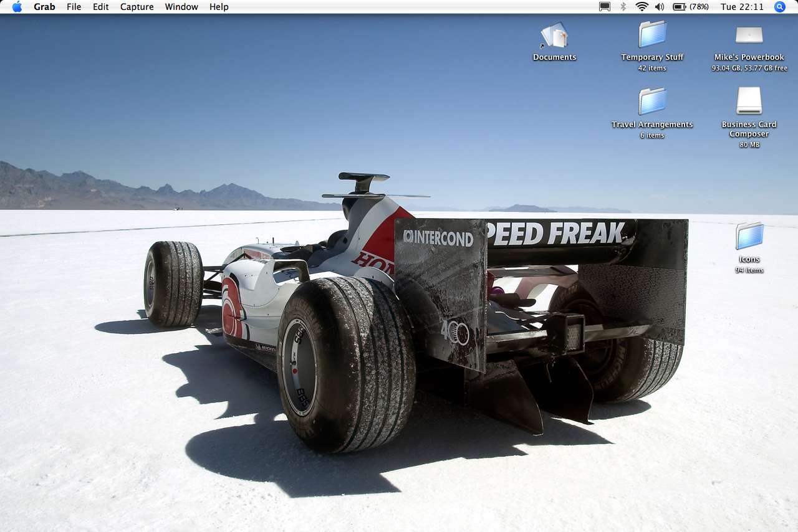This screenshot has height=532, width=798.
Task: Select the Travel Arrangements folder
Action: click(x=652, y=102)
